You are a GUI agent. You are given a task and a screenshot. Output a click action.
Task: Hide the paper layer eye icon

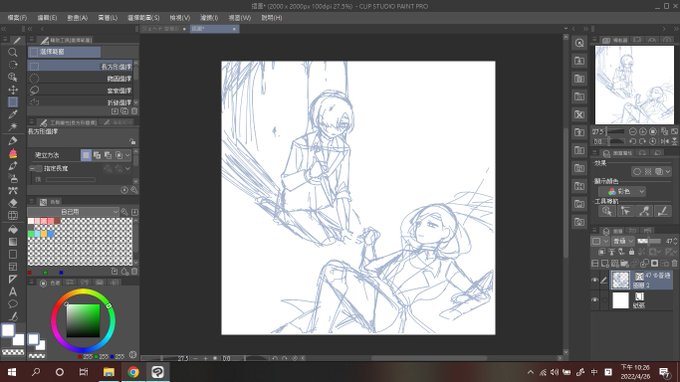coord(595,300)
